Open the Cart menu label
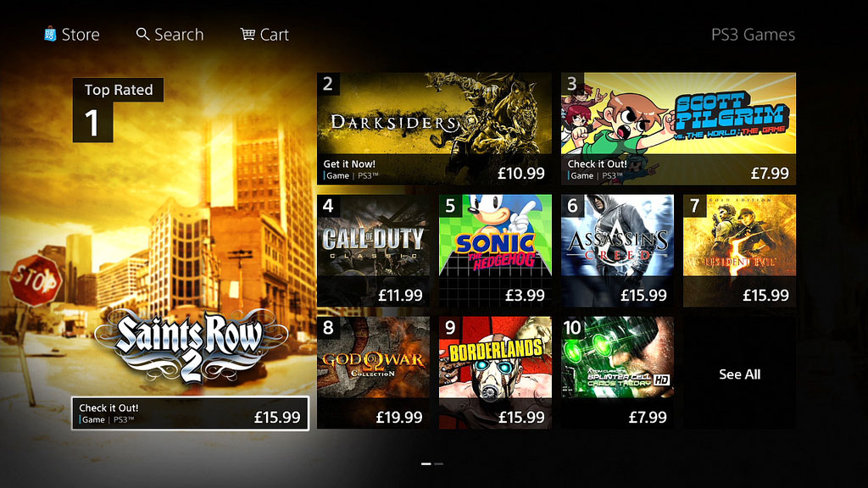The width and height of the screenshot is (868, 488). [x=274, y=34]
